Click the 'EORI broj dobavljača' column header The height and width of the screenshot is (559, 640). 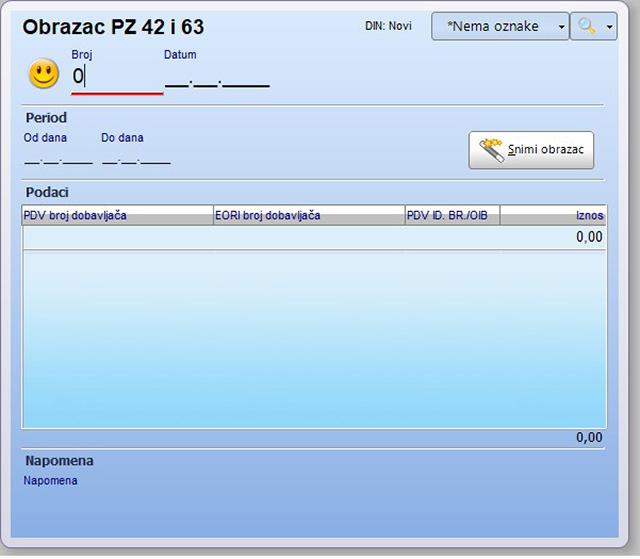click(309, 215)
